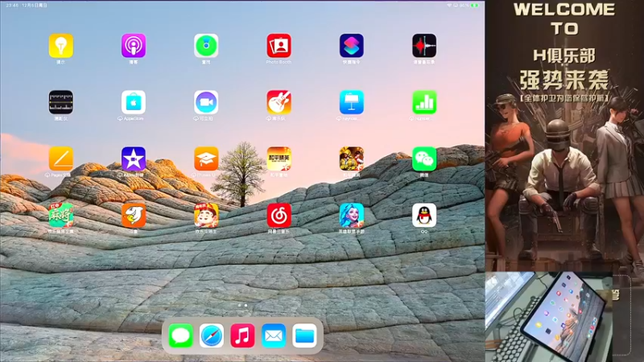Image resolution: width=644 pixels, height=362 pixels.
Task: Launch the yellow 和平精英 text-logo game
Action: 279,158
